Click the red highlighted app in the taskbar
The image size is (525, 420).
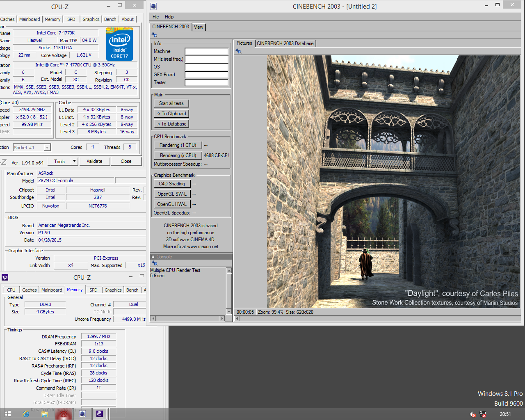point(63,414)
